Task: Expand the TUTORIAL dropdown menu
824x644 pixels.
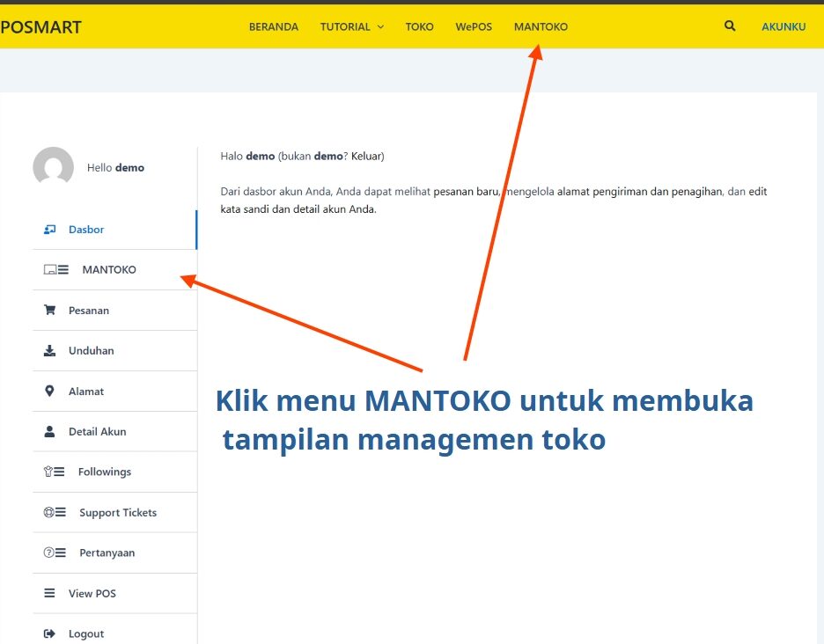Action: pos(351,27)
